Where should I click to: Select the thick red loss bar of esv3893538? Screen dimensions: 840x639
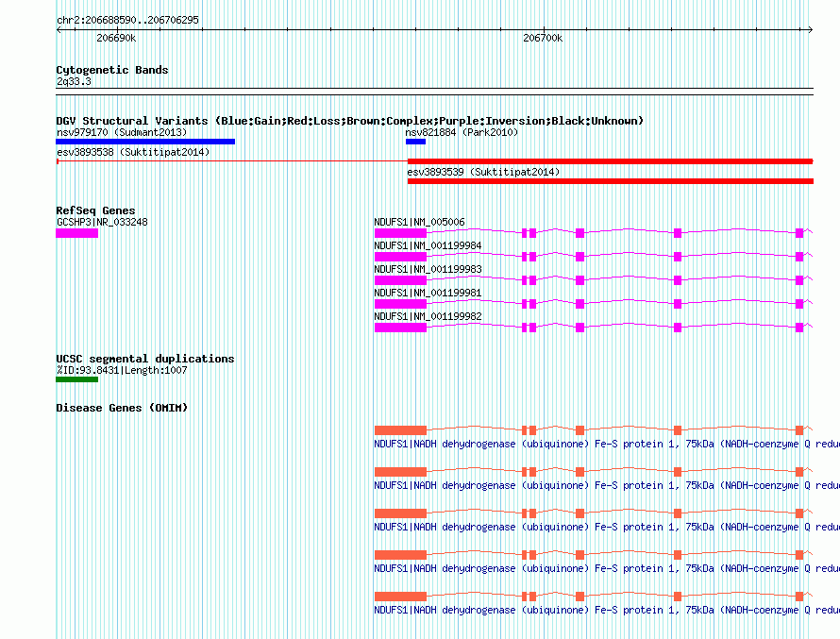610,161
